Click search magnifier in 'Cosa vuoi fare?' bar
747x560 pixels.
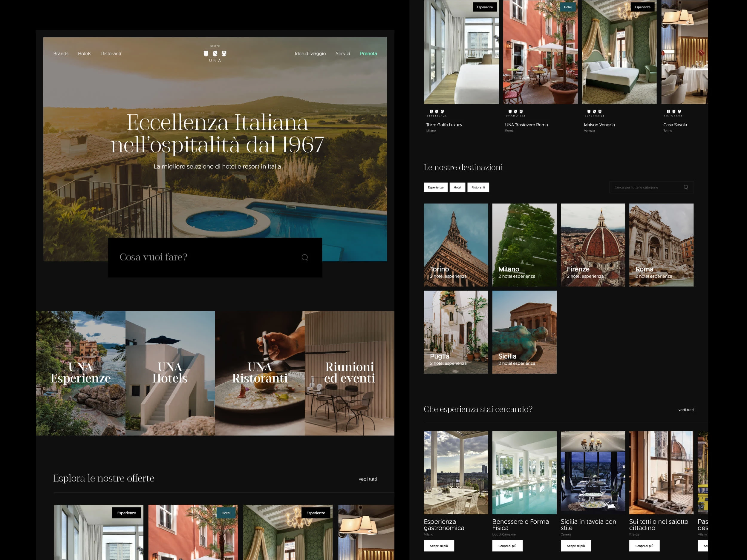coord(304,257)
